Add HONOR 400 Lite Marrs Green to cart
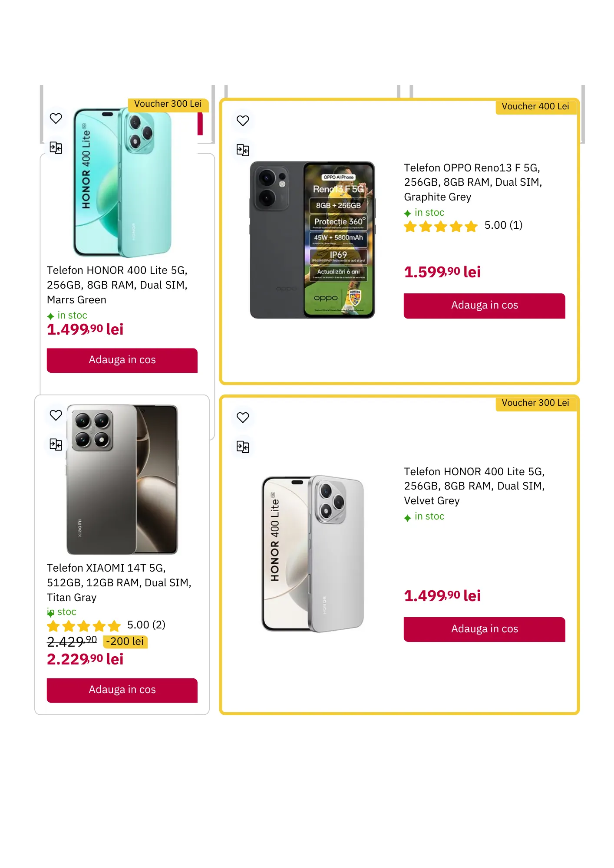614x868 pixels. click(x=122, y=360)
